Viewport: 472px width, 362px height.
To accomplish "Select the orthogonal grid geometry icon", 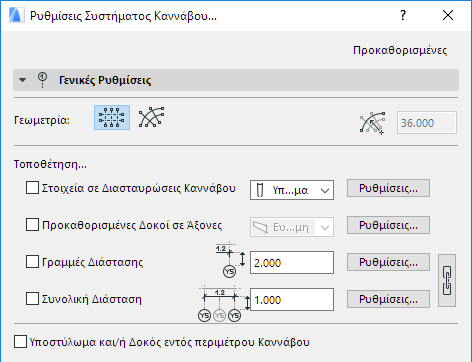I will pyautogui.click(x=112, y=117).
